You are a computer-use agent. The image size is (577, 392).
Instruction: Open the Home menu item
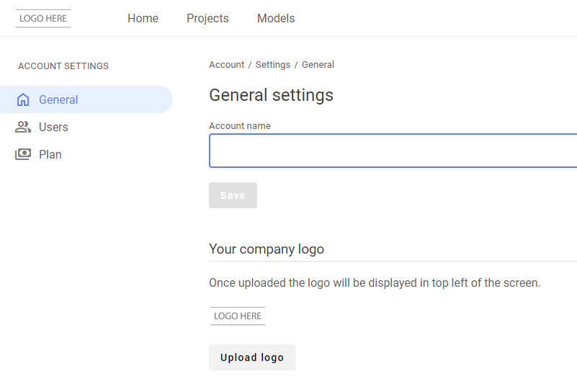click(143, 19)
